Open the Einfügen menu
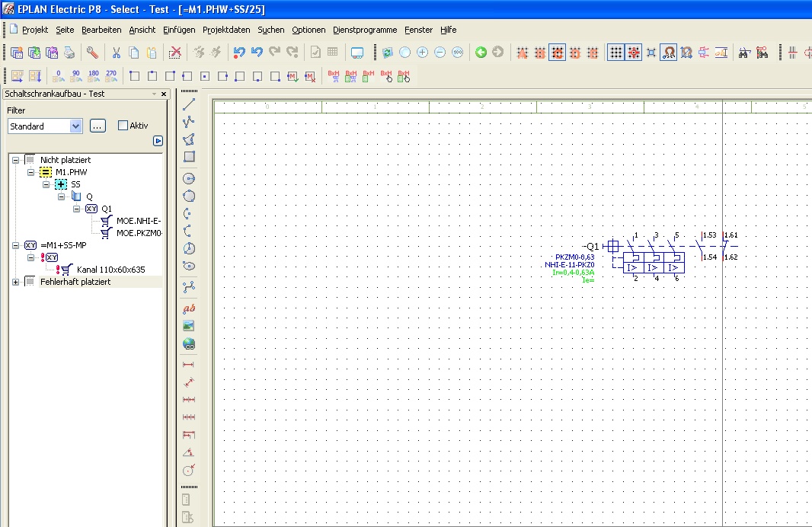This screenshot has height=527, width=812. coord(179,30)
